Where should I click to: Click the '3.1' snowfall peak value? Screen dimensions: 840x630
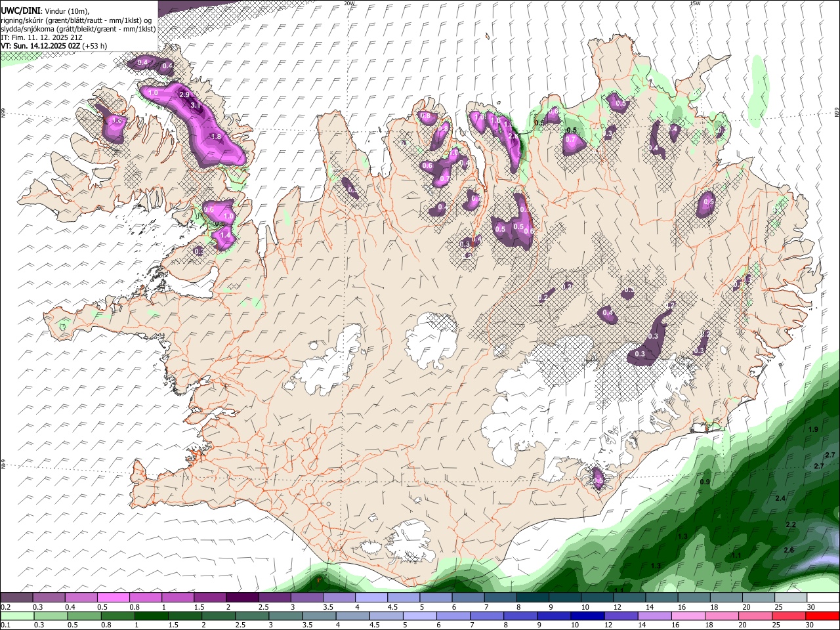click(196, 106)
